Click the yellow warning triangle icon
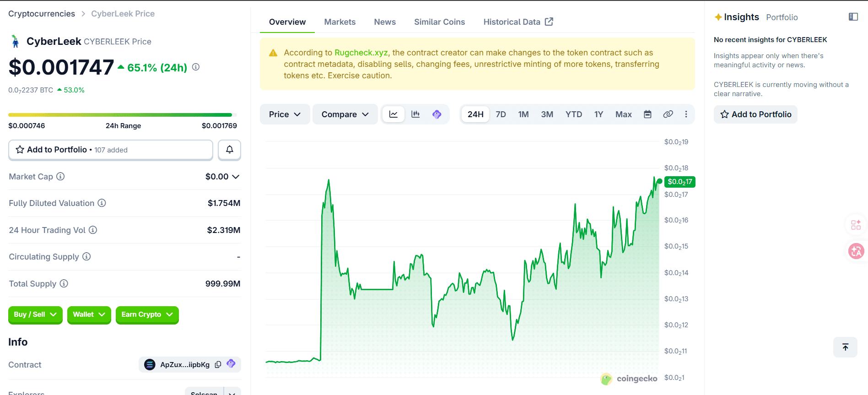868x395 pixels. click(273, 53)
